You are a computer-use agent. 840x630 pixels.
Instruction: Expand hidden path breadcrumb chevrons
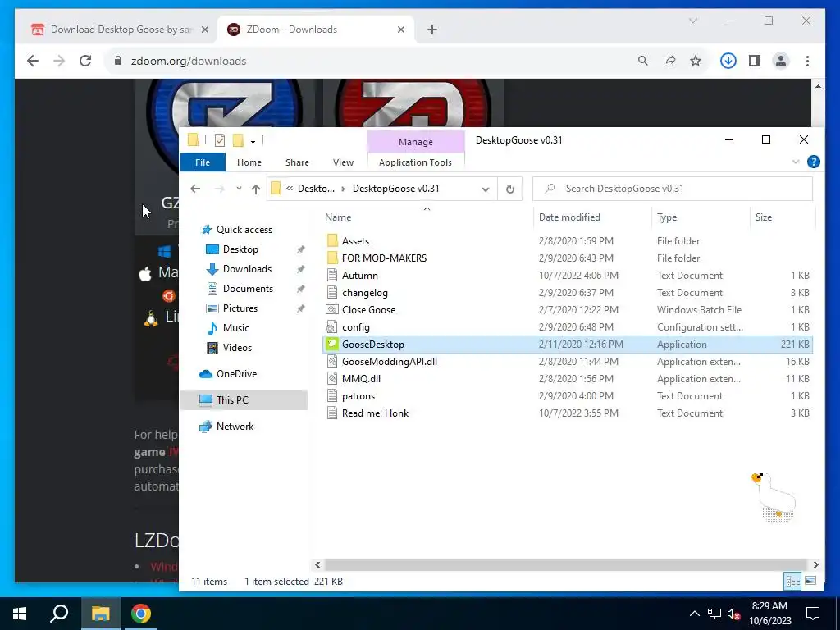click(290, 189)
